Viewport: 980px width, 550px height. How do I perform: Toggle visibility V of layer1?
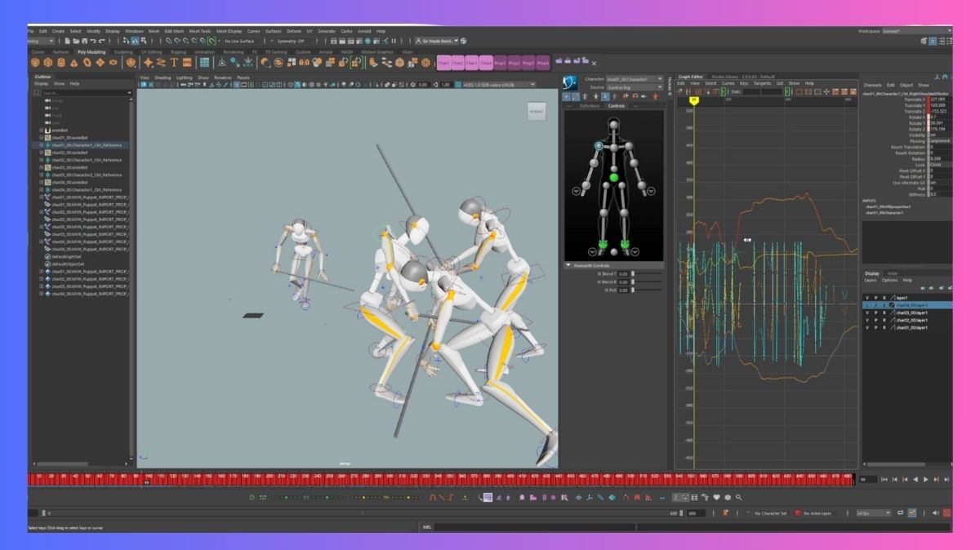[x=866, y=298]
